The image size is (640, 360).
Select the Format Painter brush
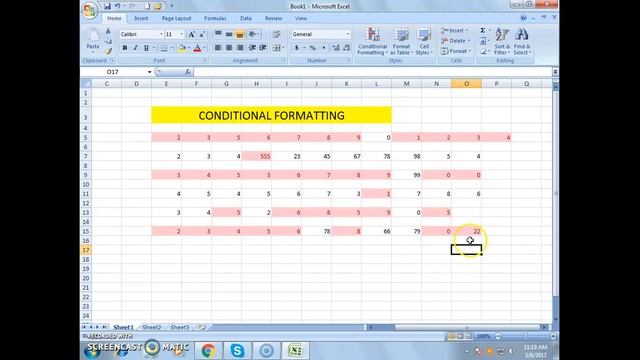coord(108,51)
